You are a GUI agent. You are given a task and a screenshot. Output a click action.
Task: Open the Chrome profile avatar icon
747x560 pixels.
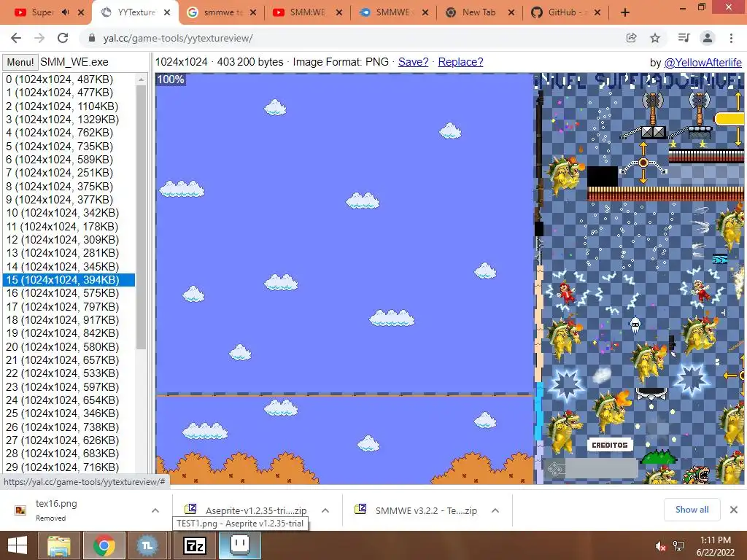click(x=708, y=38)
